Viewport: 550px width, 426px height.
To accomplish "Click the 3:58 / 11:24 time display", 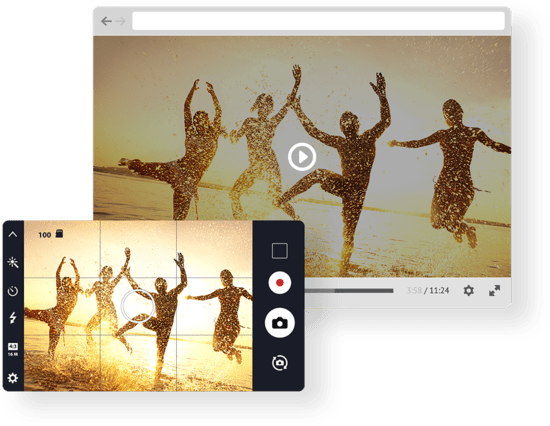I will 428,291.
